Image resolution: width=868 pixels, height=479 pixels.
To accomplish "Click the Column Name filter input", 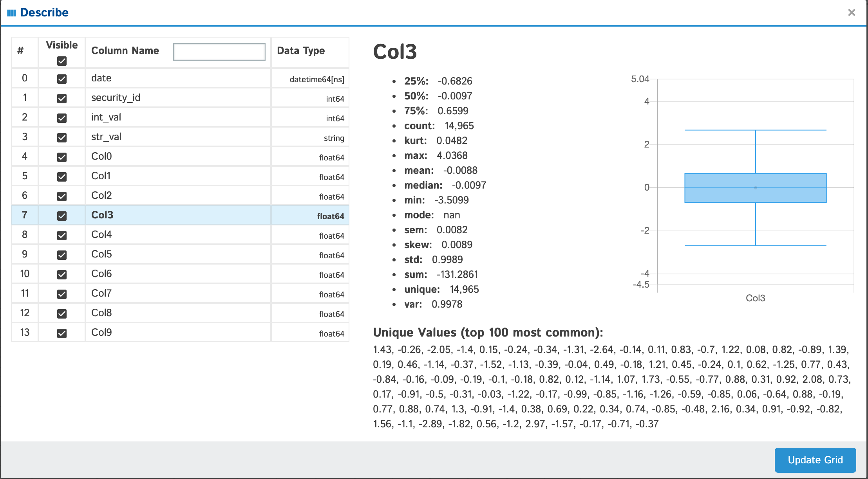I will tap(219, 52).
